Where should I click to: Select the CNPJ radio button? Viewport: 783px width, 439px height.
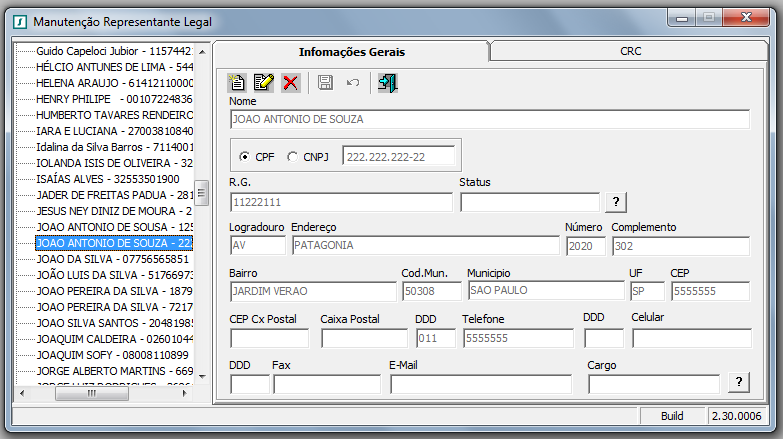point(292,156)
